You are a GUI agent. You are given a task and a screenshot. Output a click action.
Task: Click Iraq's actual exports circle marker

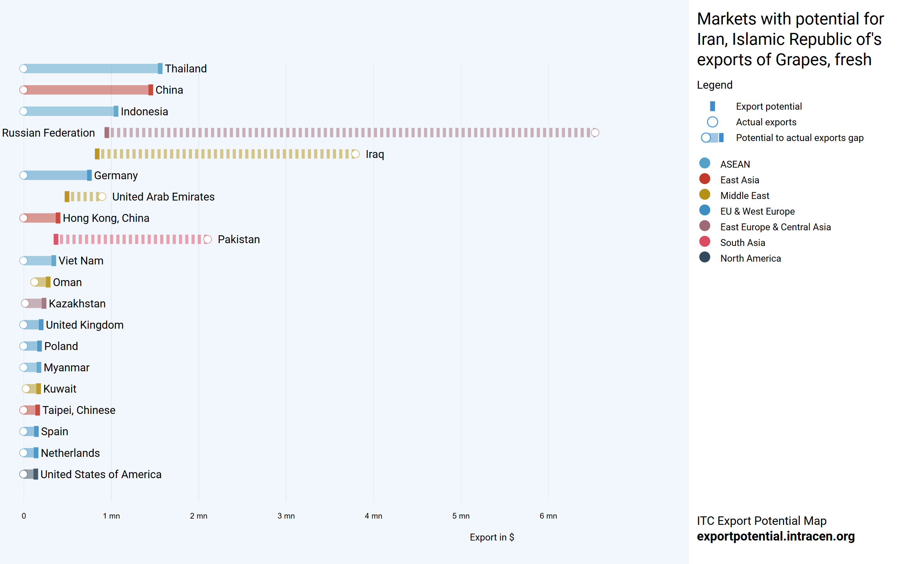click(356, 154)
